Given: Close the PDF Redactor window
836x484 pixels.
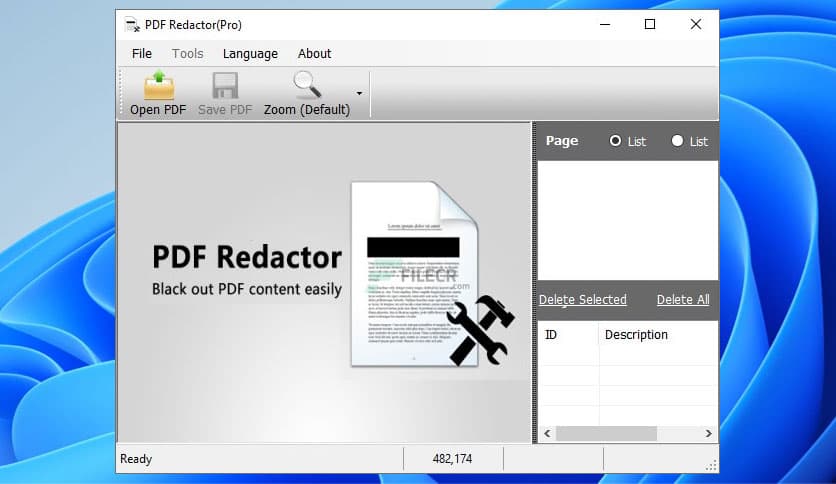Looking at the screenshot, I should (696, 25).
